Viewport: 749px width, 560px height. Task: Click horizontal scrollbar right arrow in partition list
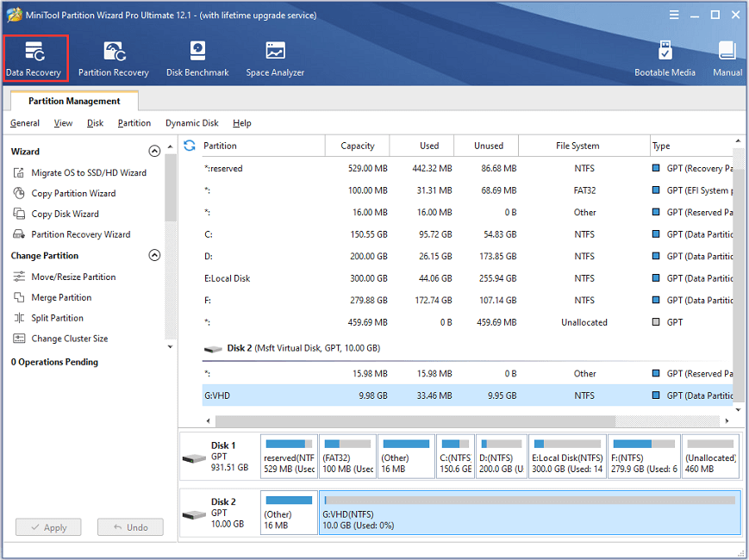click(x=727, y=421)
